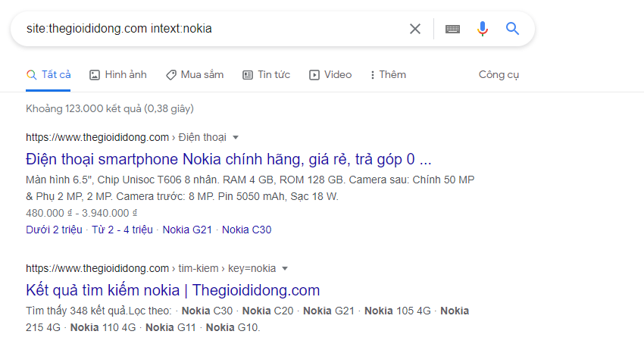Start voice search with microphone icon
Image resolution: width=644 pixels, height=350 pixels.
click(483, 29)
